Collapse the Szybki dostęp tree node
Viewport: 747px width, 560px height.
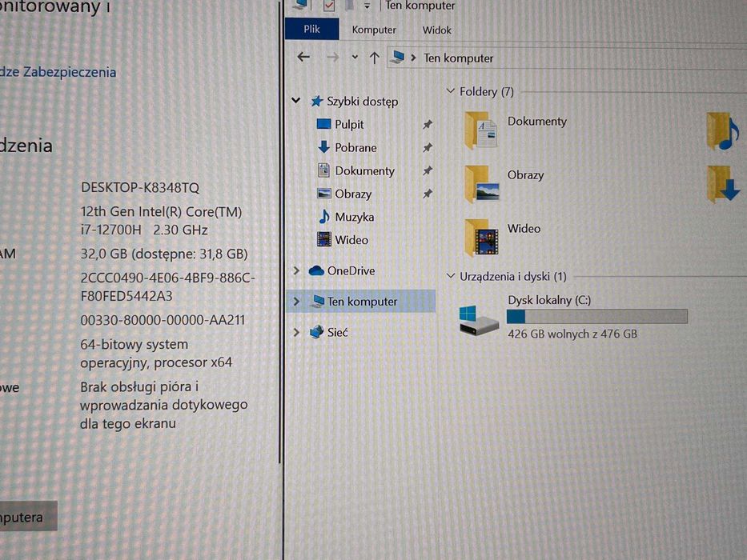pyautogui.click(x=296, y=101)
